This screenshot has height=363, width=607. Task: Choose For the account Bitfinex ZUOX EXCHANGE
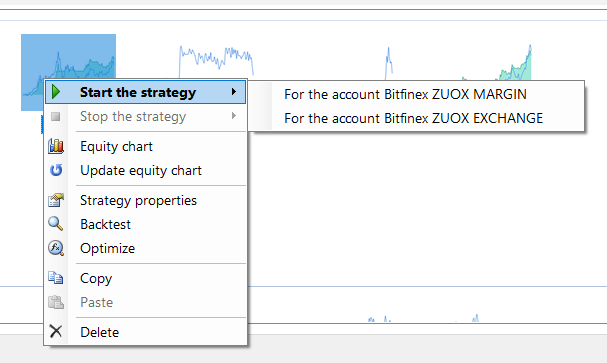(413, 118)
